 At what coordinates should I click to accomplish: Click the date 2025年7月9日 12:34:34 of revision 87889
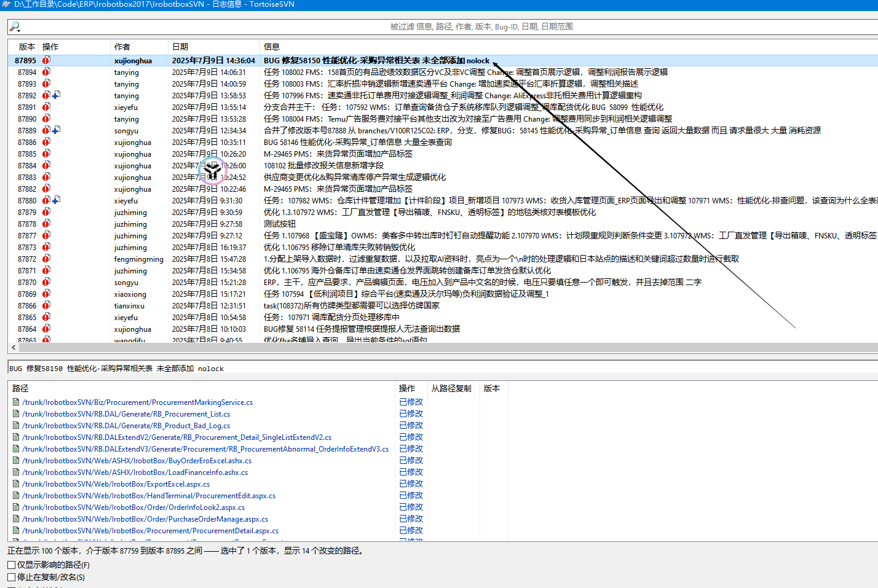click(209, 130)
